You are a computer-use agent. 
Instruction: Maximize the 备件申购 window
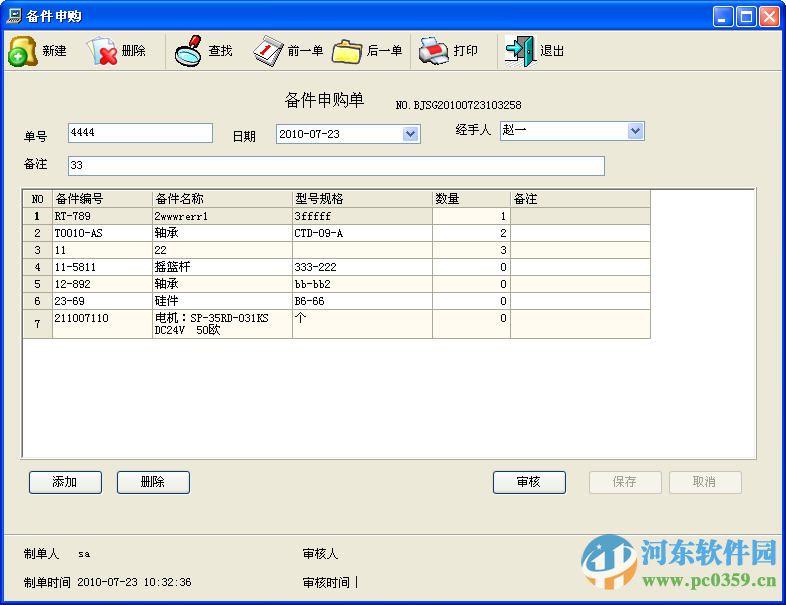[746, 17]
